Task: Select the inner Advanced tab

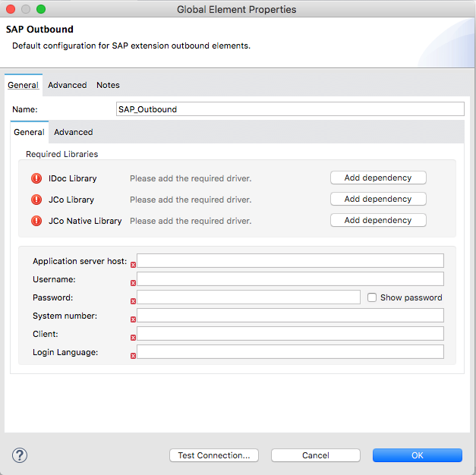Action: coord(73,132)
